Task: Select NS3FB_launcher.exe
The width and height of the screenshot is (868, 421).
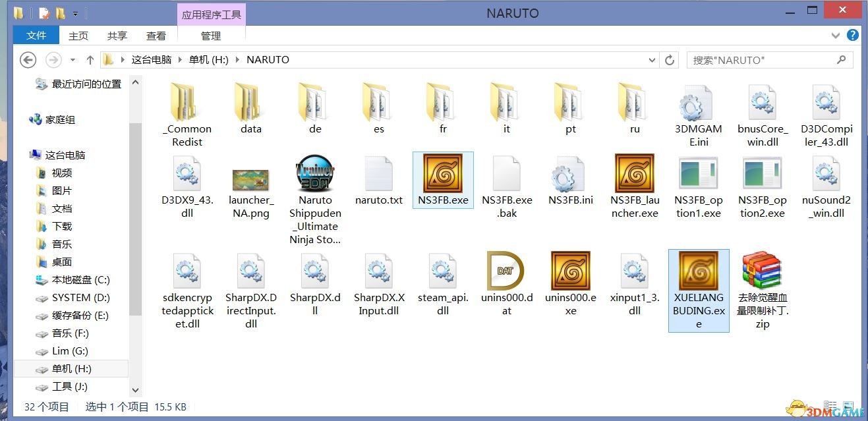Action: pos(635,186)
